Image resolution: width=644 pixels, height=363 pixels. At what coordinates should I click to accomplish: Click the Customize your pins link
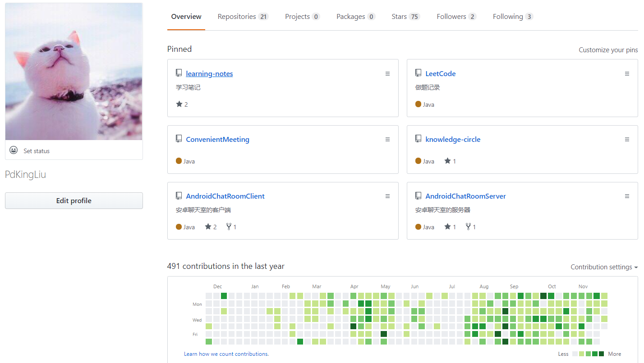[608, 50]
